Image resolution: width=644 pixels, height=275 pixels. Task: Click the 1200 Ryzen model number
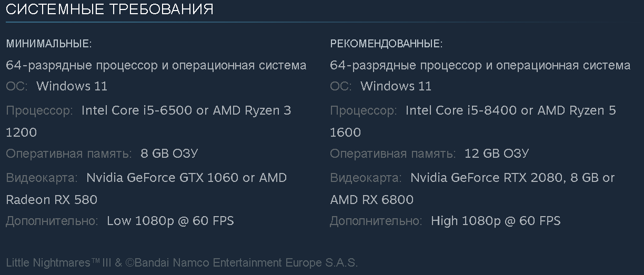22,133
